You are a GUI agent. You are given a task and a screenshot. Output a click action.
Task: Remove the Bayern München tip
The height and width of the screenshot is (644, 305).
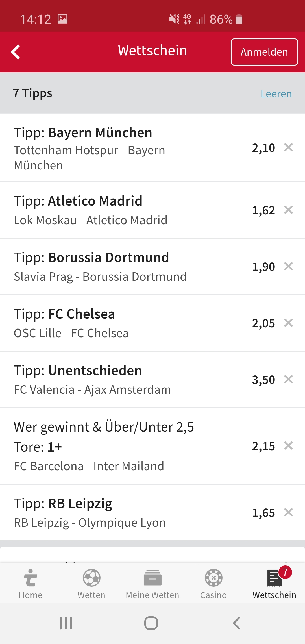point(288,147)
